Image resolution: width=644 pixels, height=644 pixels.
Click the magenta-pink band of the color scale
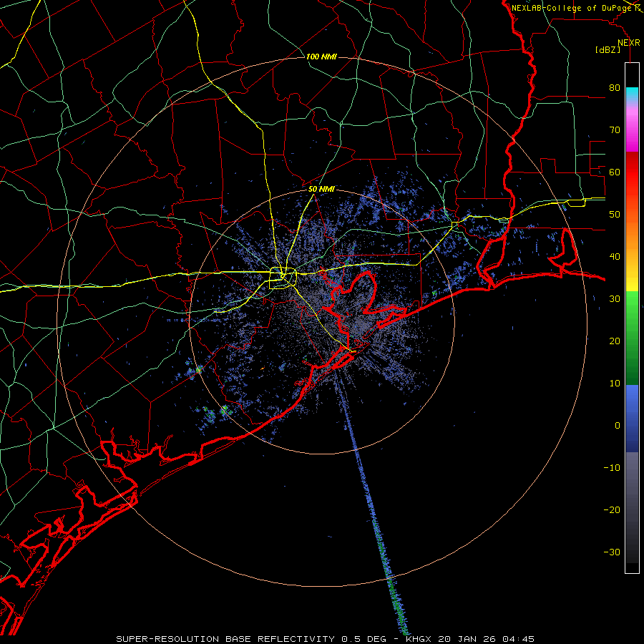pos(632,127)
